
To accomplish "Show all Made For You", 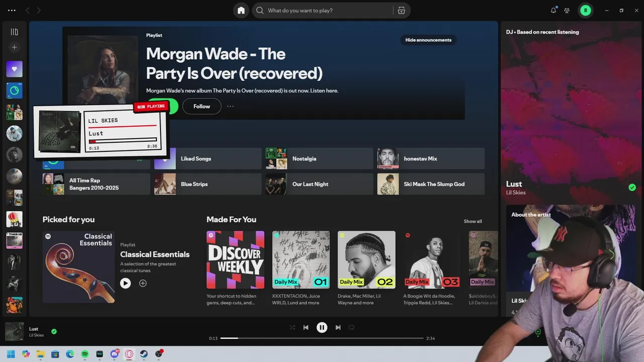I will (x=472, y=221).
